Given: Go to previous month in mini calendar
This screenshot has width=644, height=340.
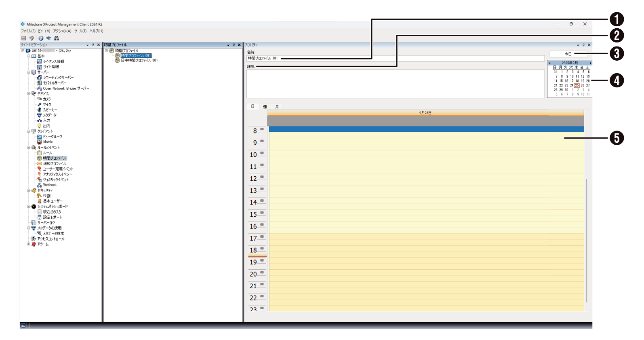Looking at the screenshot, I should click(550, 63).
